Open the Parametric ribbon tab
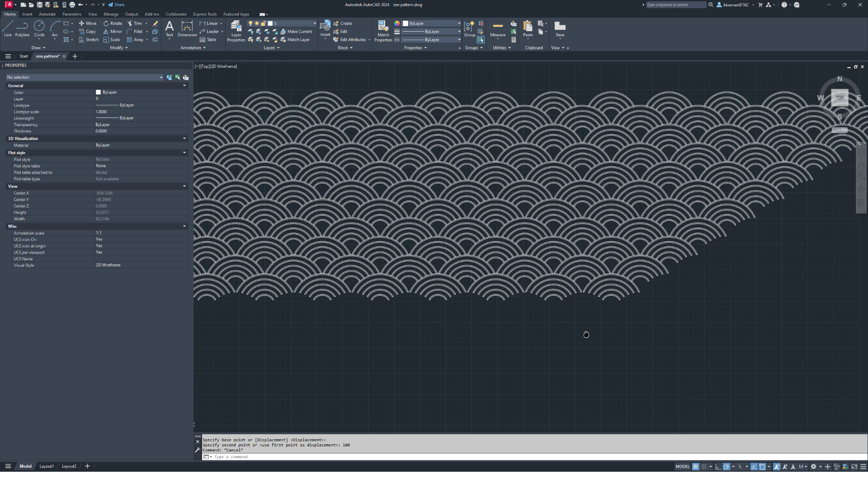 coord(72,14)
